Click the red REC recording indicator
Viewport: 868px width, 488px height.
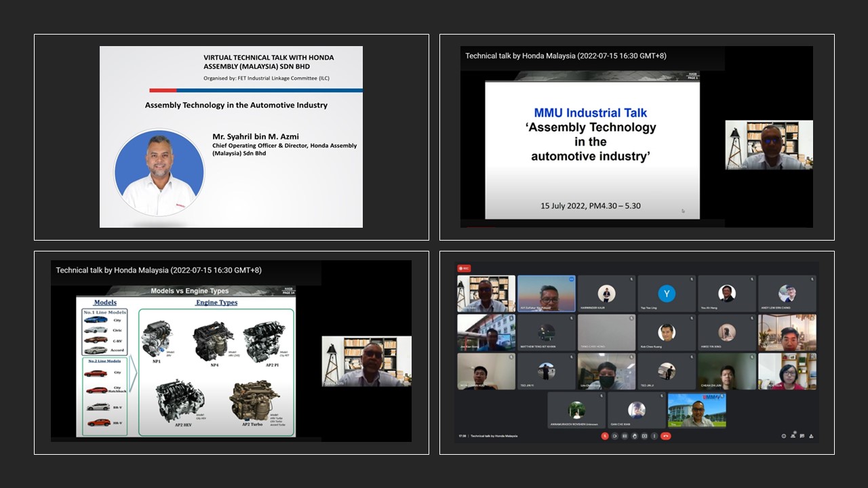pos(465,268)
